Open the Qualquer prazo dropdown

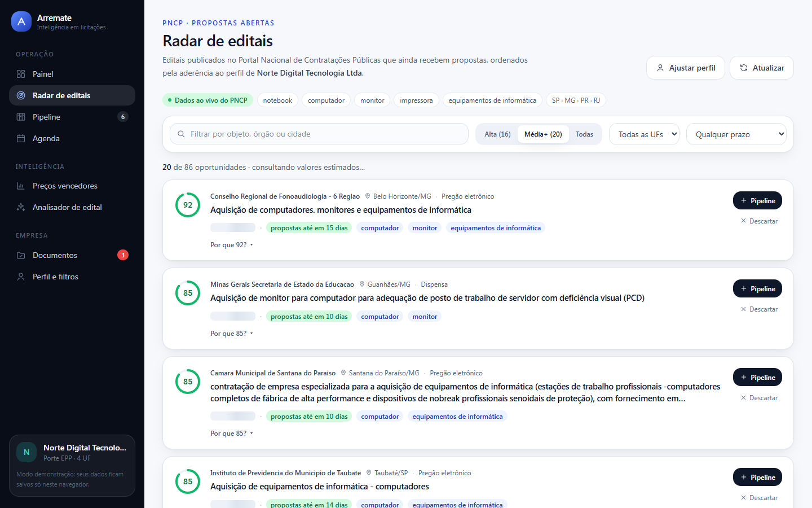pos(736,134)
